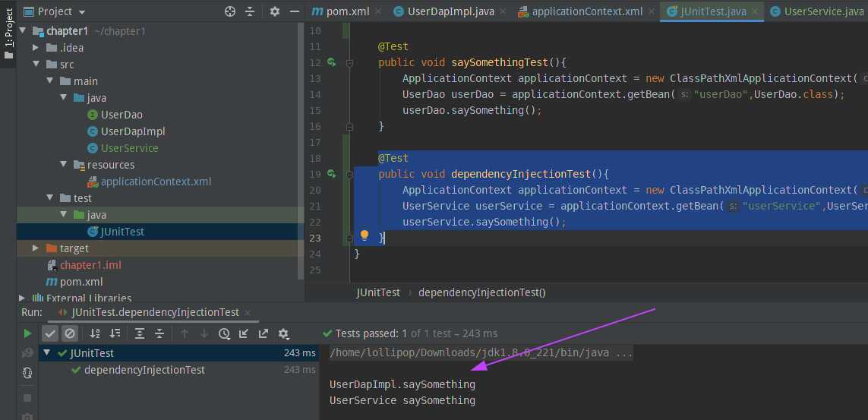Click Rerun Failed Tests icon in Run sidebar
This screenshot has height=420, width=868.
click(27, 354)
